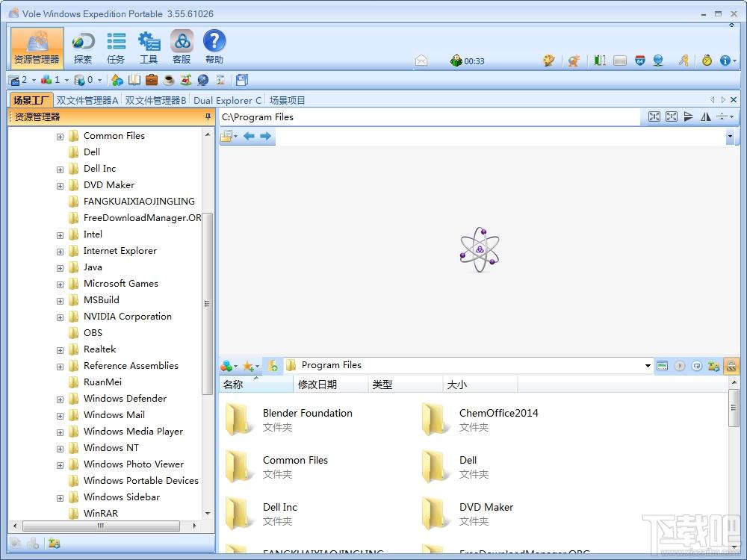Viewport: 747px width, 560px height.
Task: Click the 64 shield icon
Action: click(640, 60)
